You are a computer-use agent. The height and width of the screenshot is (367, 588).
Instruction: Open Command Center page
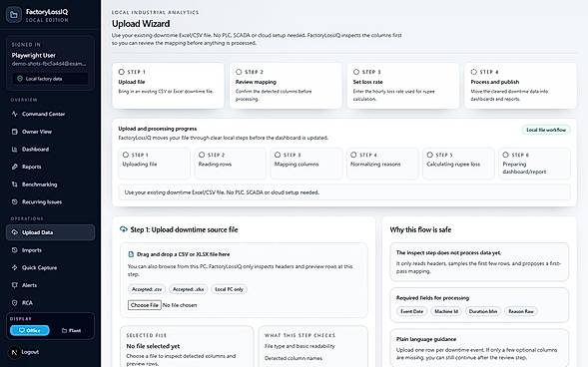[x=50, y=114]
